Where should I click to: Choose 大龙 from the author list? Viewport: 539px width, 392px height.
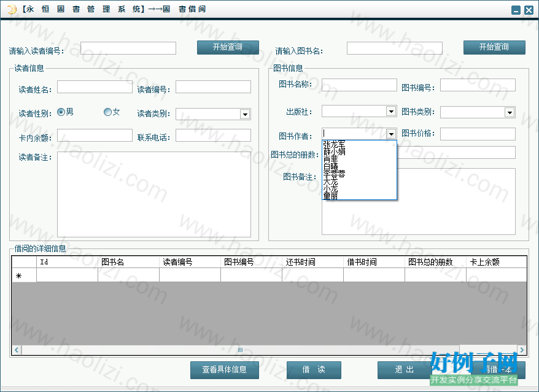(359, 181)
